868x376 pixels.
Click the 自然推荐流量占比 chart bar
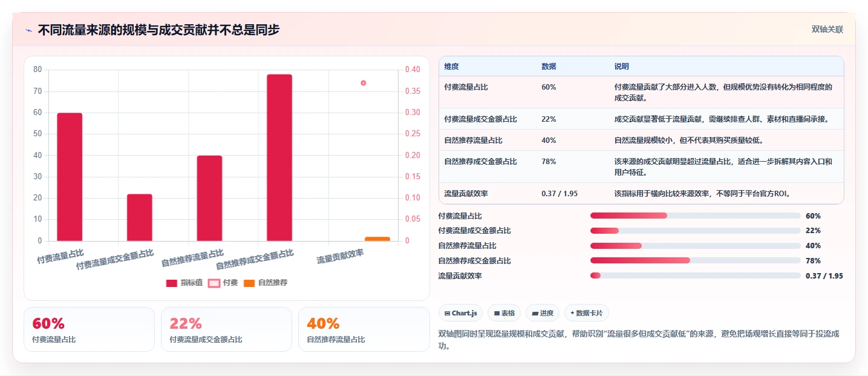point(209,198)
